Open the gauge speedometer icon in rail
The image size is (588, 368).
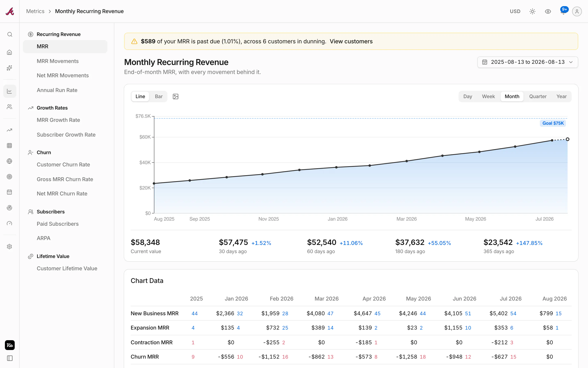pyautogui.click(x=9, y=223)
